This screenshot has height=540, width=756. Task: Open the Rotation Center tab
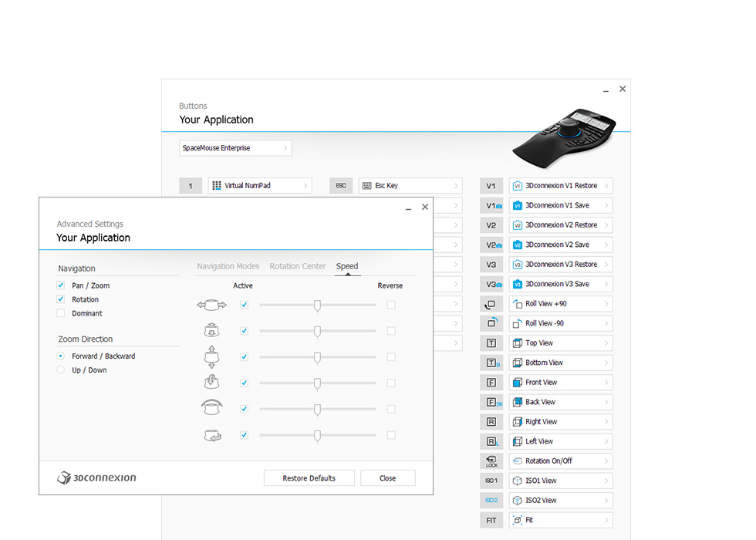coord(297,266)
